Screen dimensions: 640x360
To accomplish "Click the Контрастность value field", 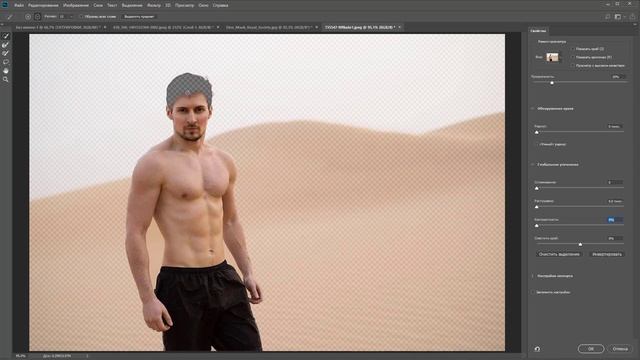I will (x=615, y=220).
